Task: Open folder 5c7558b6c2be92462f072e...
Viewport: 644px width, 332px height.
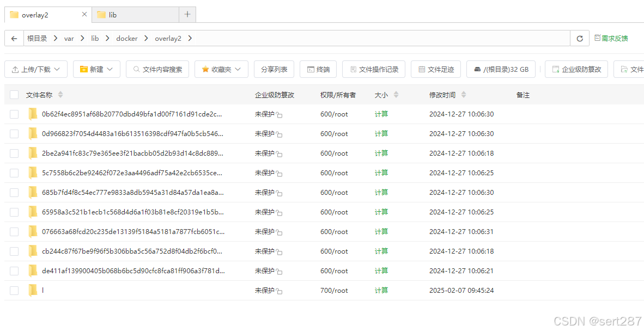Action: 132,173
